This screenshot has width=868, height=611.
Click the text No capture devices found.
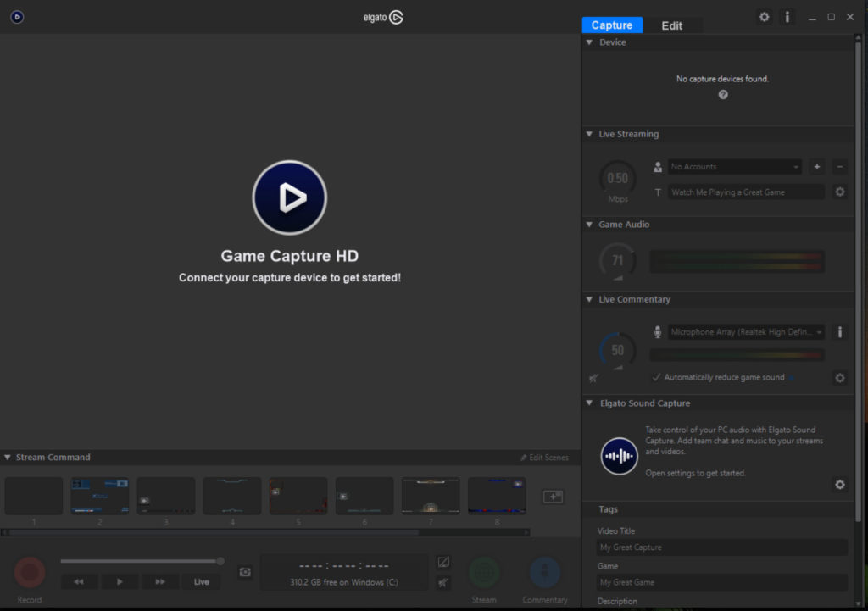722,79
